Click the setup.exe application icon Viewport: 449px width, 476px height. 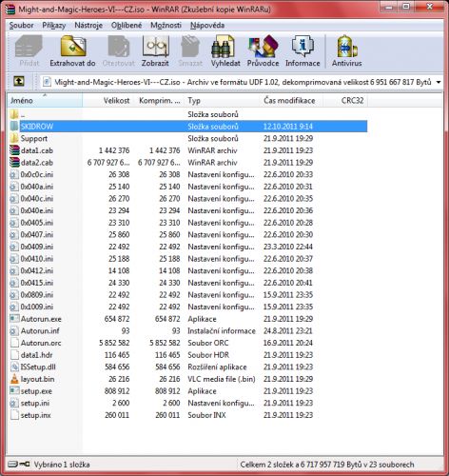tap(14, 390)
